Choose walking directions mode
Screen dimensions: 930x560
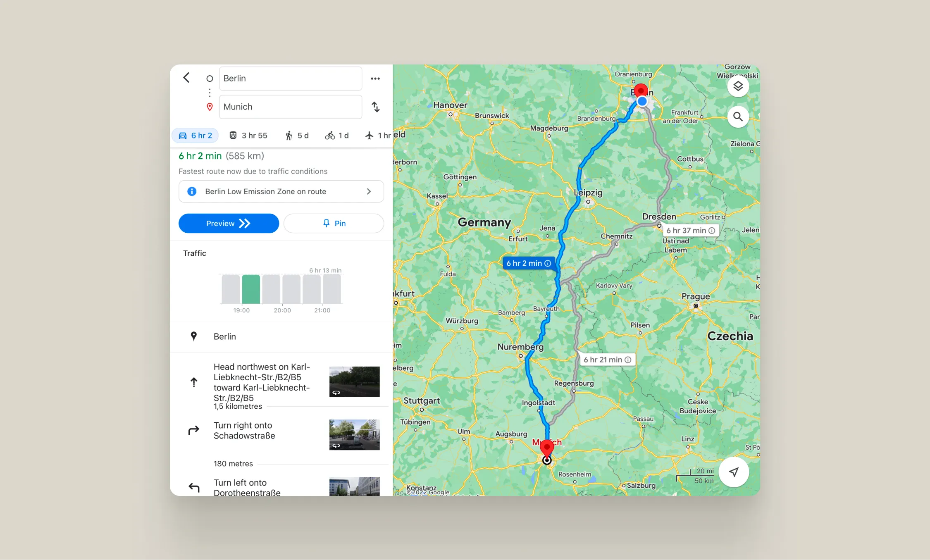pos(297,135)
